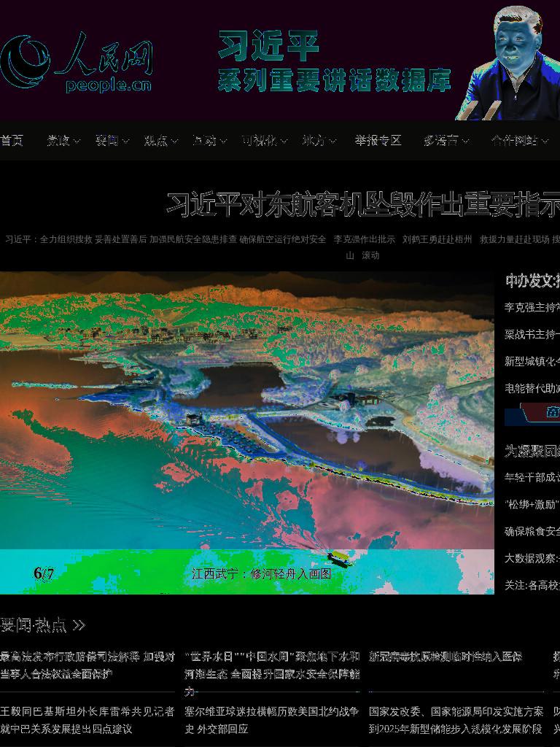560x747 pixels.
Task: Open article "世界水日""中国水周"聚焦地下水和河湖生态
Action: point(272,674)
